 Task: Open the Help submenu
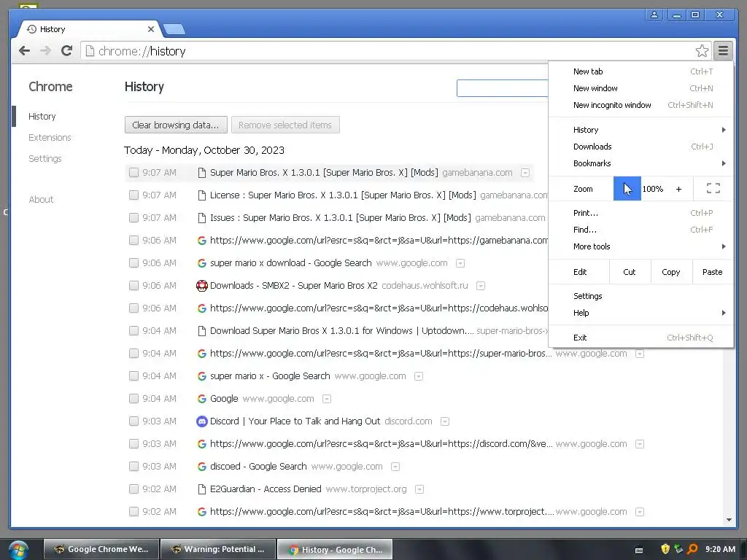tap(640, 313)
